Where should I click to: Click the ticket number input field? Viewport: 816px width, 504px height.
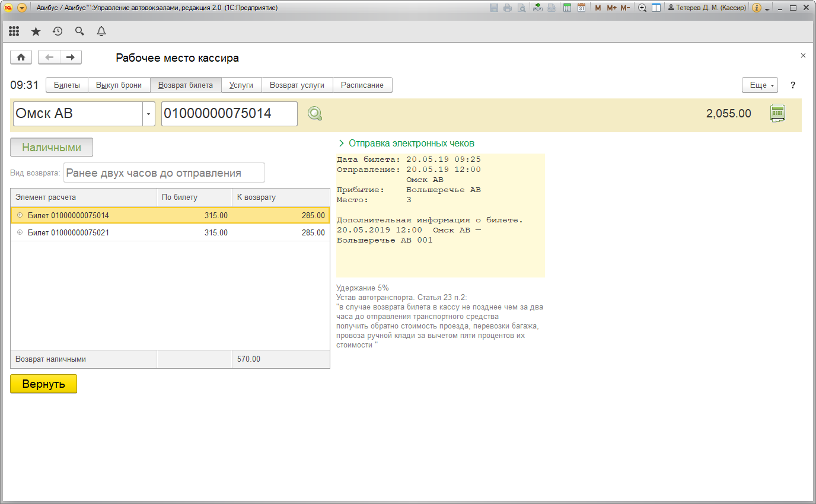tap(229, 114)
